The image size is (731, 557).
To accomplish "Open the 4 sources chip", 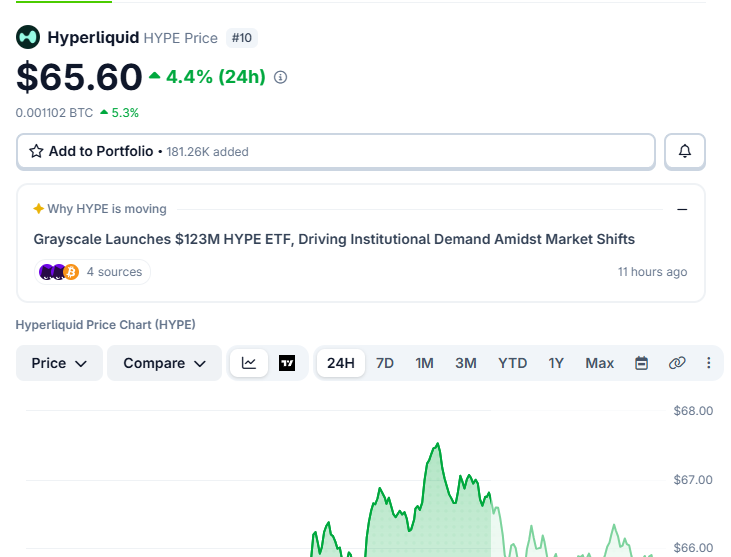I will (92, 272).
